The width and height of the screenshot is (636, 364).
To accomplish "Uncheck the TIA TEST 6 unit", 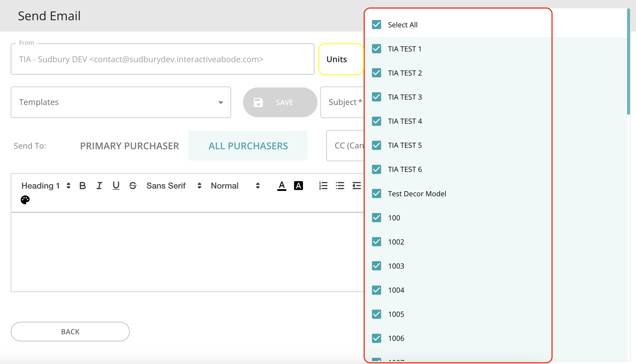I will (377, 170).
